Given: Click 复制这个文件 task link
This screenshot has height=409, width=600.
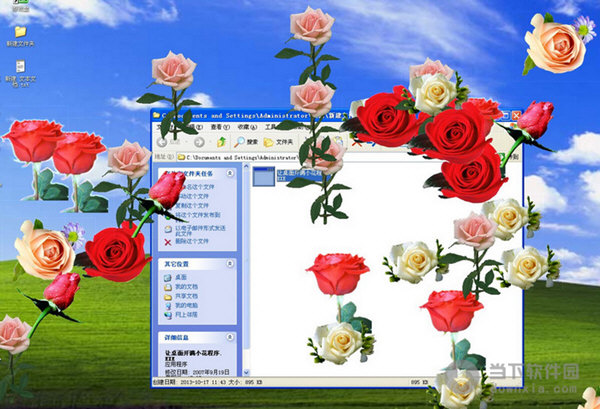Looking at the screenshot, I should (x=191, y=205).
